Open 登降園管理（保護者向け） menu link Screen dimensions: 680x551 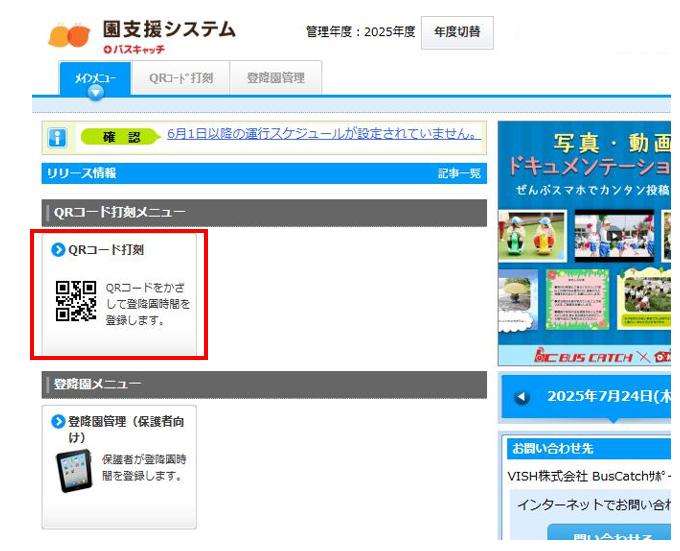125,429
